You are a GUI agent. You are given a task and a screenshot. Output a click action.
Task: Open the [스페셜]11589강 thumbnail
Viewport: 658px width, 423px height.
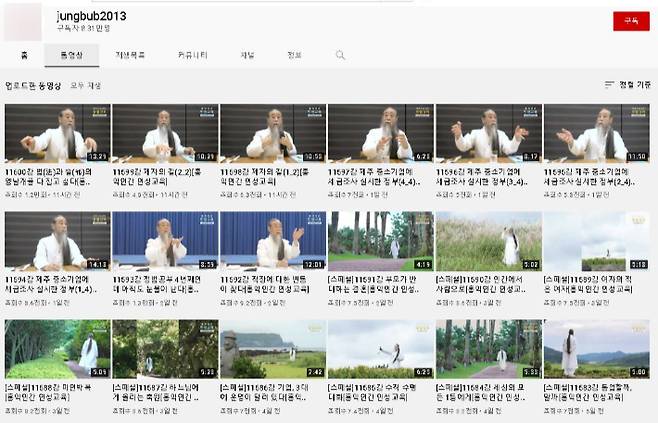click(x=597, y=241)
